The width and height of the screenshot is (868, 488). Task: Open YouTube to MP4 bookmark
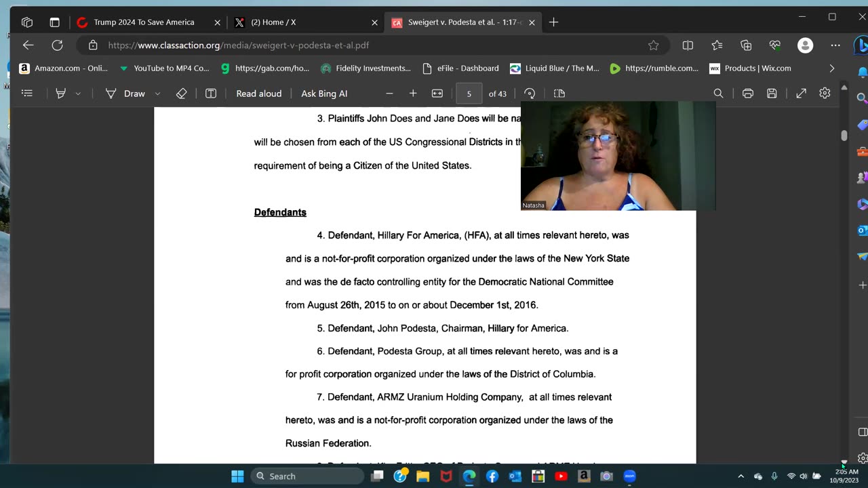(x=164, y=68)
